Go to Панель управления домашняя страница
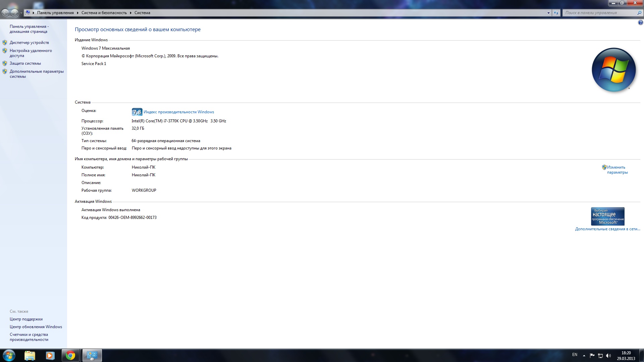Image resolution: width=644 pixels, height=362 pixels. (x=29, y=29)
